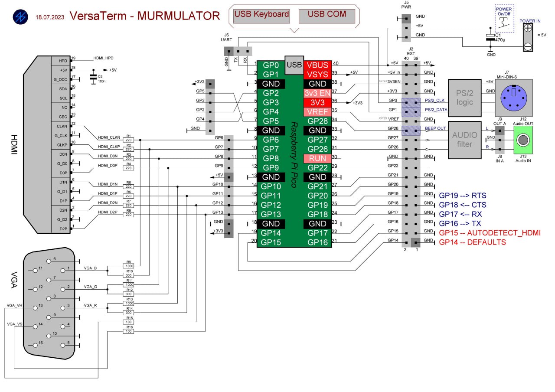The width and height of the screenshot is (555, 392).
Task: Click the "VGA_G" net label
Action: (x=91, y=287)
